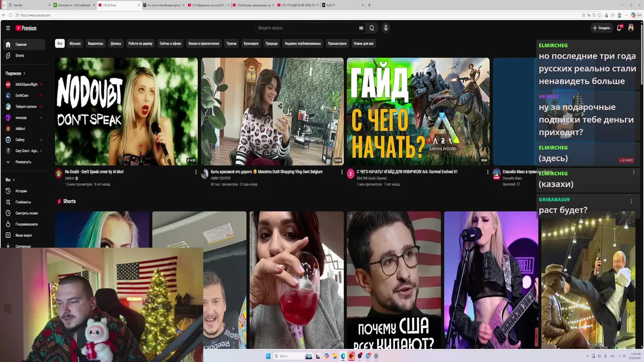The width and height of the screenshot is (644, 362).
Task: Open История in the sidebar
Action: (x=25, y=191)
